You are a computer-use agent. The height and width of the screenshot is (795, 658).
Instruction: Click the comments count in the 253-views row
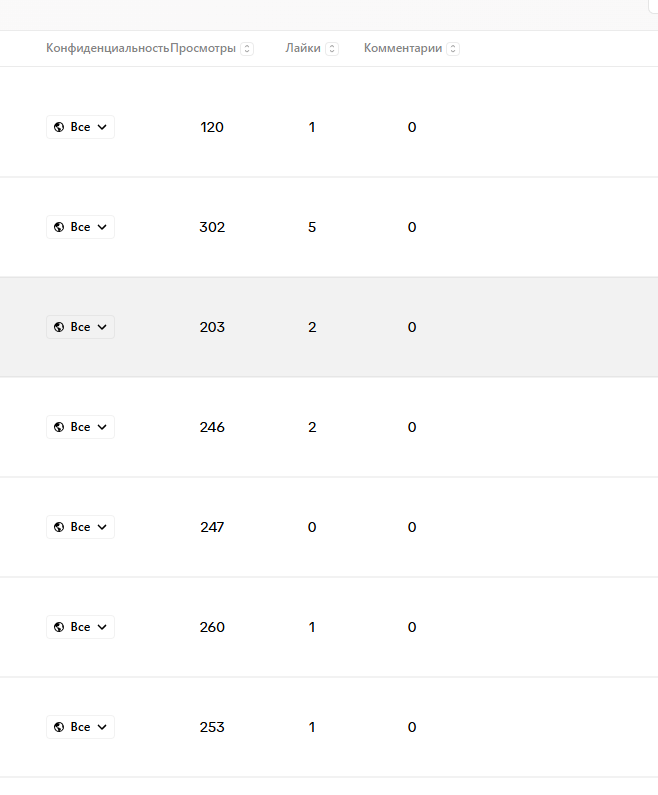pos(412,727)
